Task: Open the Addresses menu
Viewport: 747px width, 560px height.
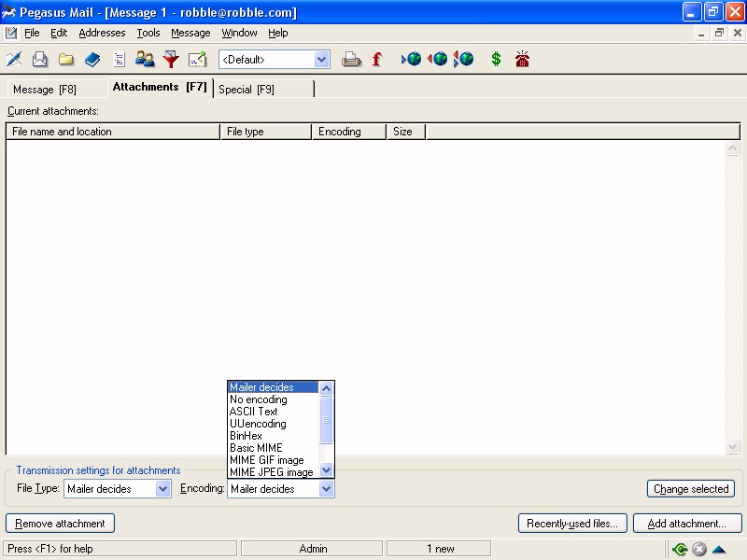Action: pyautogui.click(x=102, y=33)
